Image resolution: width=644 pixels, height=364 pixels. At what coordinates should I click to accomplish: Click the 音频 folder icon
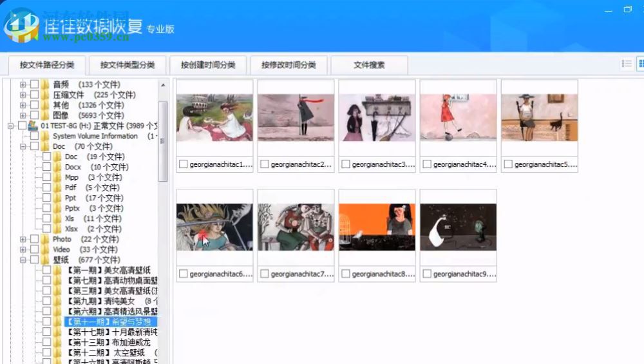pyautogui.click(x=45, y=84)
